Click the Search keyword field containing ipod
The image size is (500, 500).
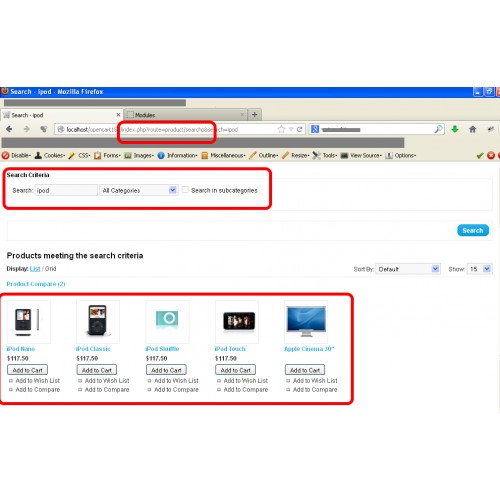(x=66, y=190)
